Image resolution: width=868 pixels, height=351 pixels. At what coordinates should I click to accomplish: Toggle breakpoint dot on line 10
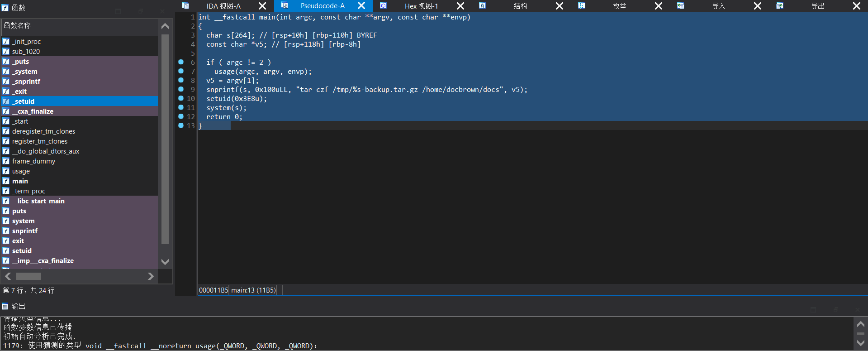(181, 98)
